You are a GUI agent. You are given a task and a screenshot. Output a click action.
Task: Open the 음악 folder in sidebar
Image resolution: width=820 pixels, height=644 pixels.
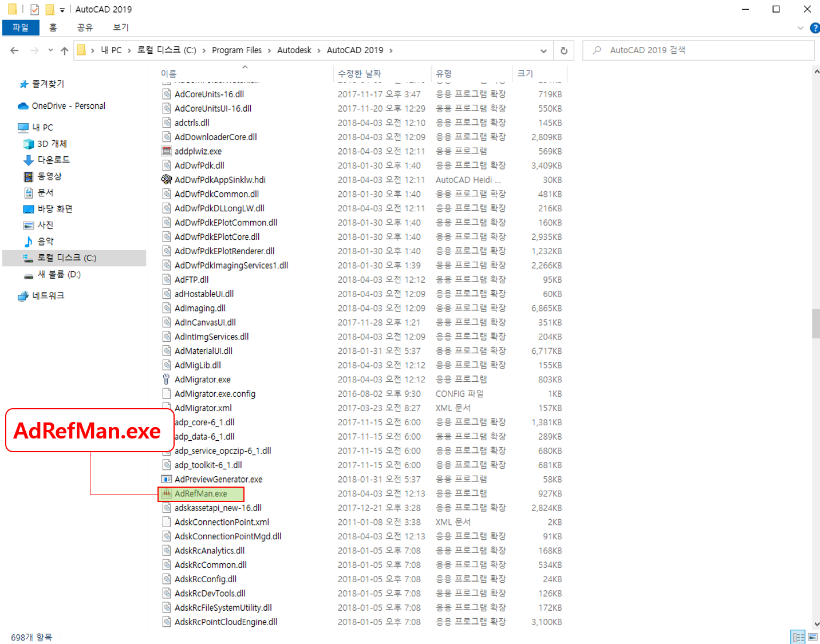click(x=45, y=242)
